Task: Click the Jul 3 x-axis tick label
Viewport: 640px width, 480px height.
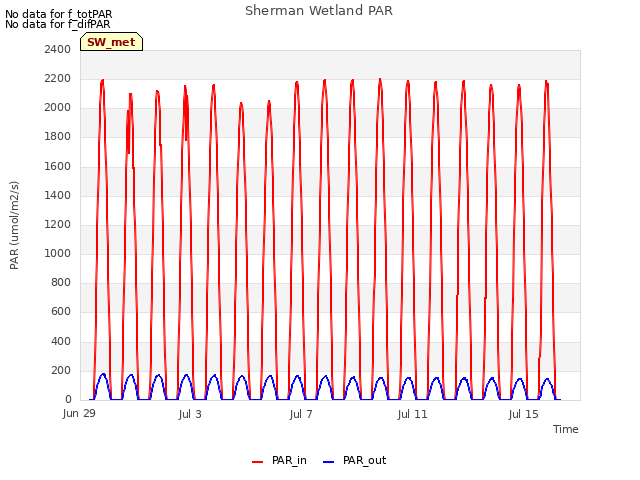Action: (x=190, y=414)
